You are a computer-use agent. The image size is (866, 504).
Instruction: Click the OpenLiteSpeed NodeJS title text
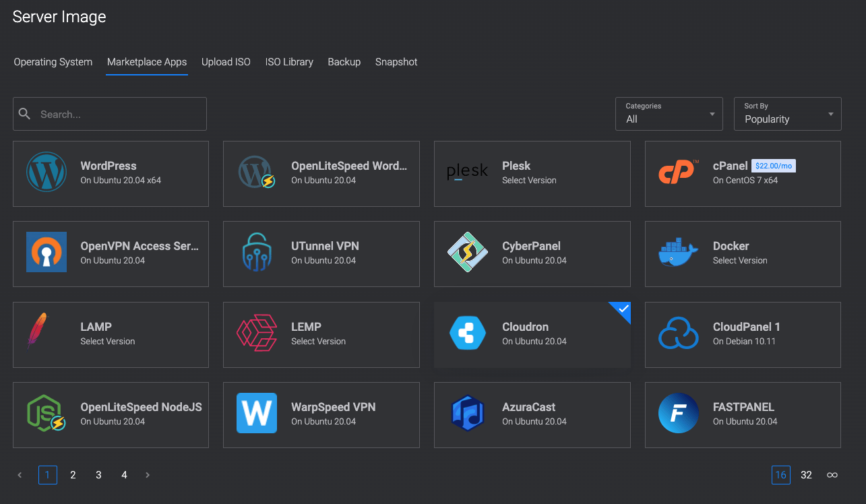pos(141,407)
